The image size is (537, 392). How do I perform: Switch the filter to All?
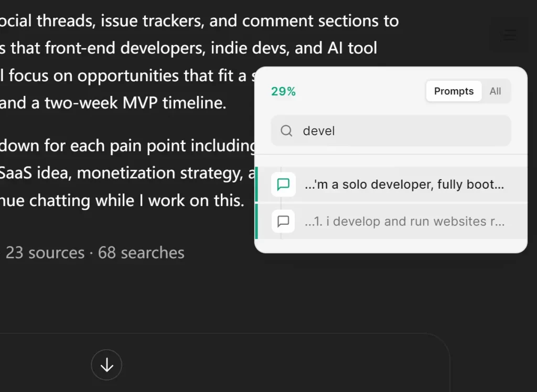495,91
